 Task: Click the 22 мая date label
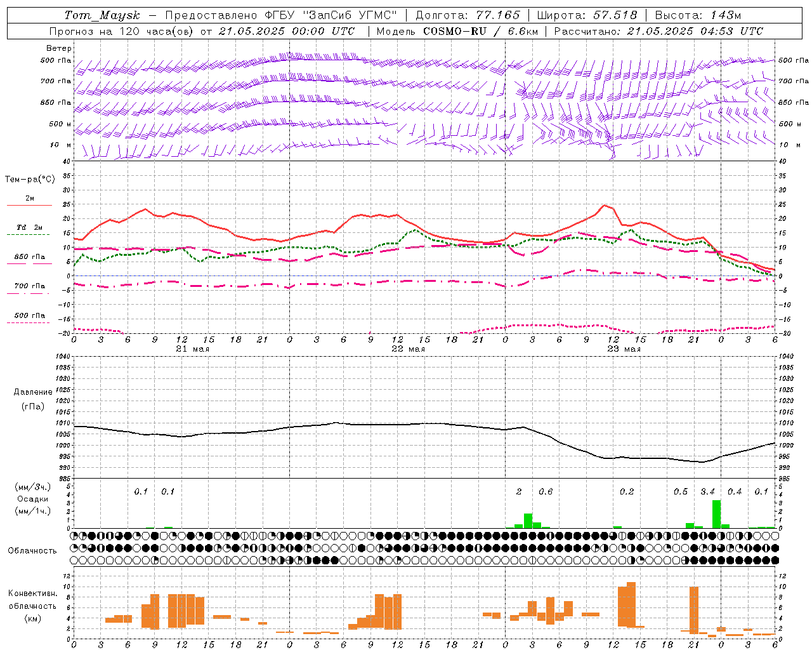[408, 349]
